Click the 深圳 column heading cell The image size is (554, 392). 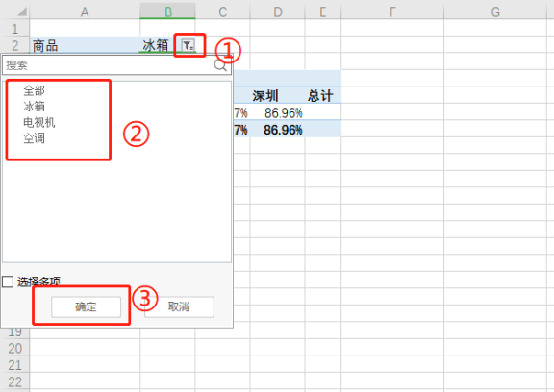click(277, 95)
